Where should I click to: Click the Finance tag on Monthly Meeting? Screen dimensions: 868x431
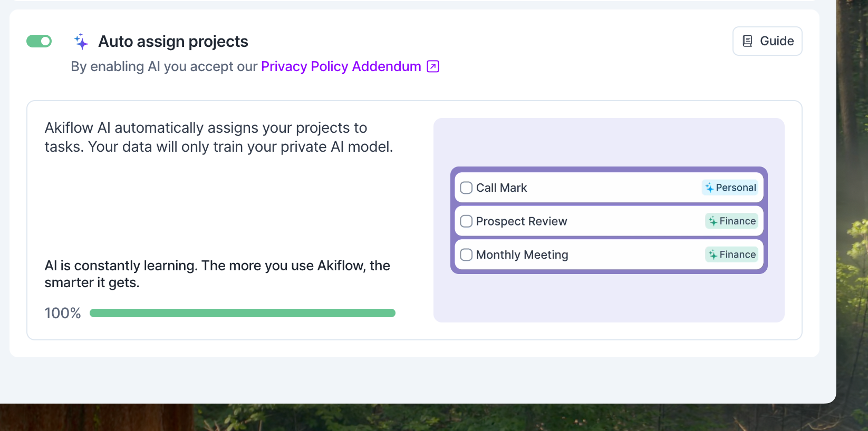pos(732,255)
